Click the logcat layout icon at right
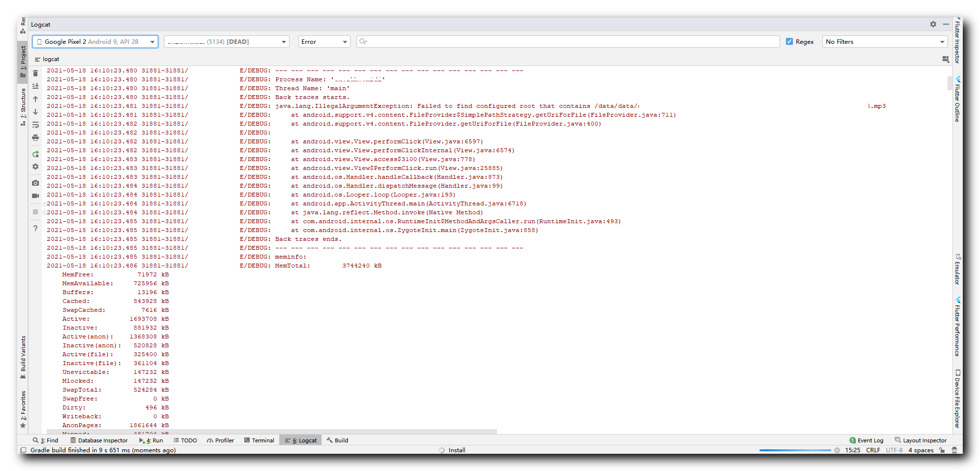 (946, 59)
